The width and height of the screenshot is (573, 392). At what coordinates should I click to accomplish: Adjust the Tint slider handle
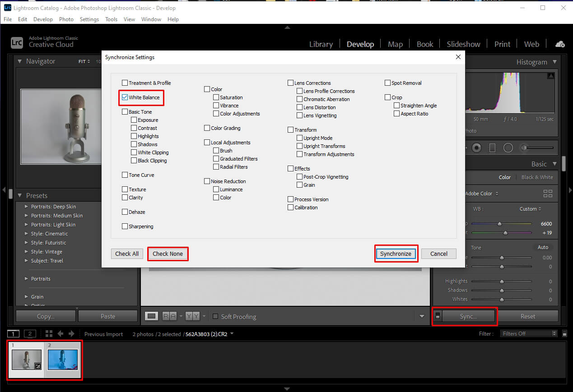(x=505, y=233)
